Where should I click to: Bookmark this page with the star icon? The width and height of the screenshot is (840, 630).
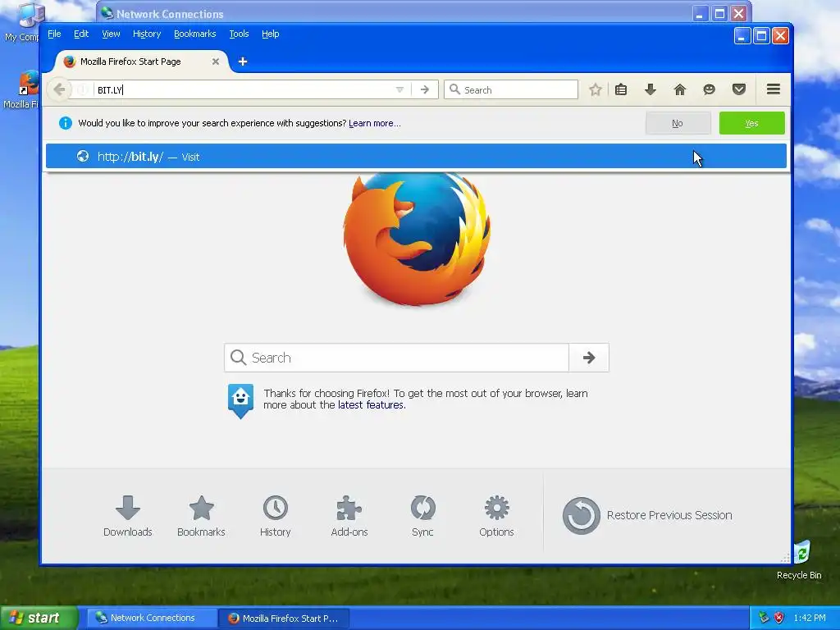point(596,89)
